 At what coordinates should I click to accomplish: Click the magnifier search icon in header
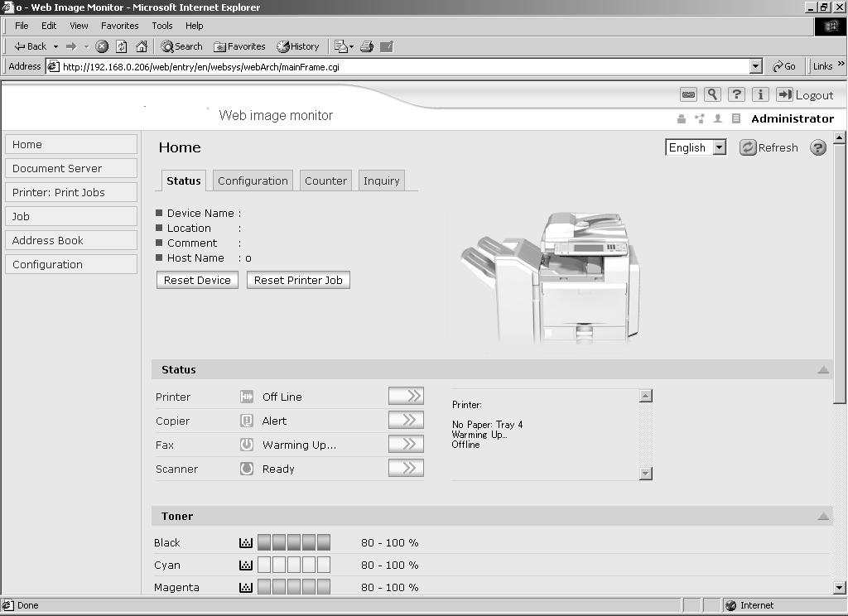click(712, 94)
